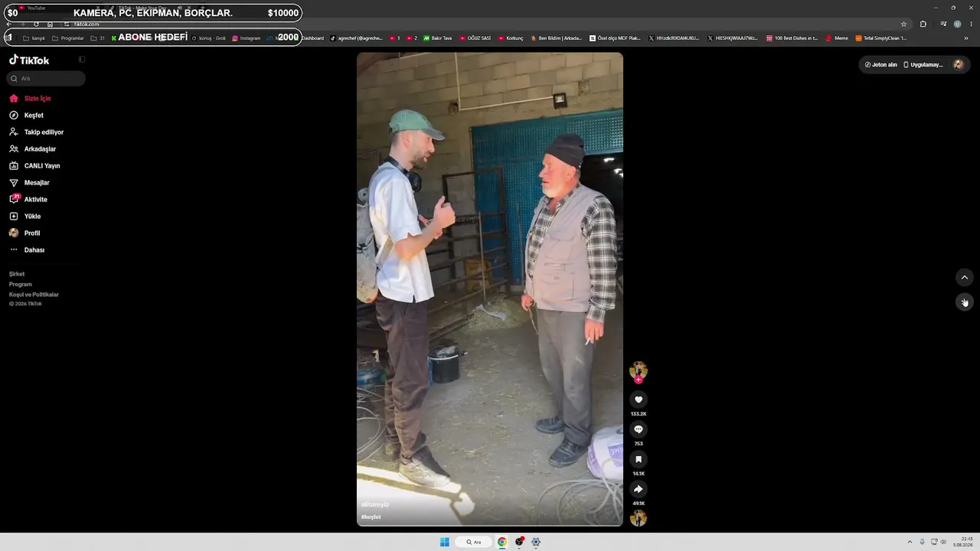Viewport: 980px width, 551px height.
Task: Open the Programlar bookmarks folder
Action: (68, 38)
